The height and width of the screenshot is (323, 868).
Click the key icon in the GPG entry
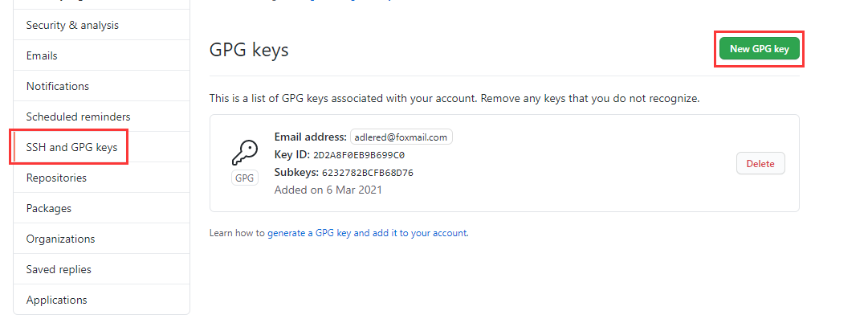pos(244,153)
